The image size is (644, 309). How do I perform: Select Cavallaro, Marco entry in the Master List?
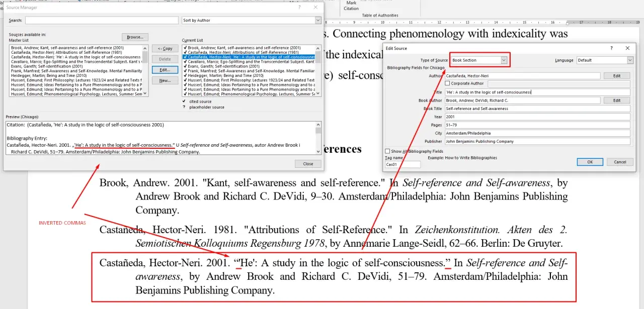[x=76, y=62]
